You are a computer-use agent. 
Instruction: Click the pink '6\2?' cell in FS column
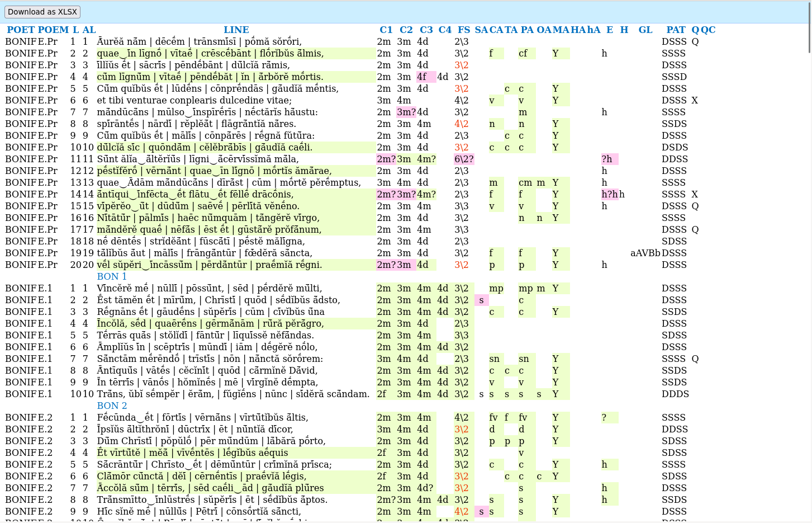464,159
